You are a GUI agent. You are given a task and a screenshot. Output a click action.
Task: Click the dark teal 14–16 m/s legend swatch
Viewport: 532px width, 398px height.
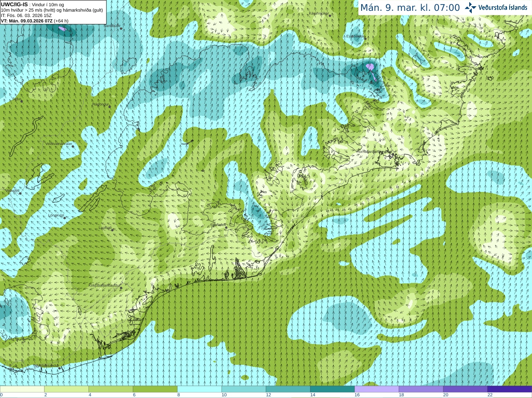(x=332, y=389)
